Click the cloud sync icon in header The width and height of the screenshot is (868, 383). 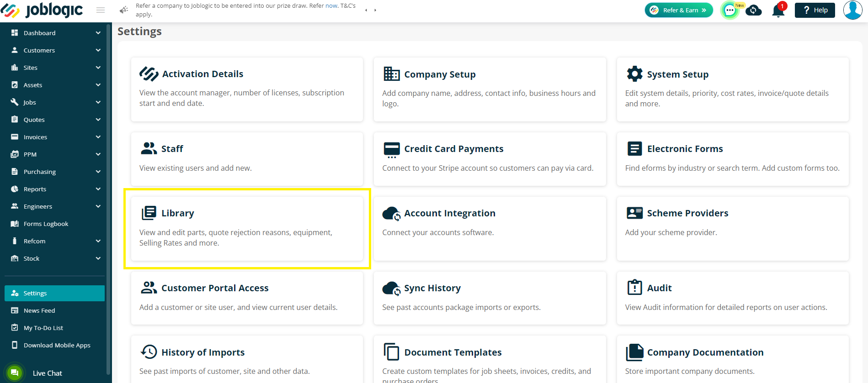754,10
